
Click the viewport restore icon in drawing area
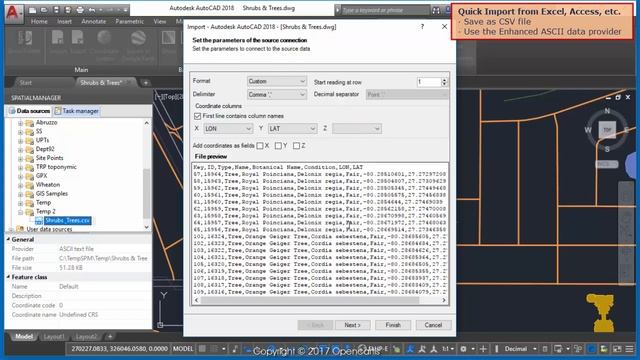pos(618,97)
